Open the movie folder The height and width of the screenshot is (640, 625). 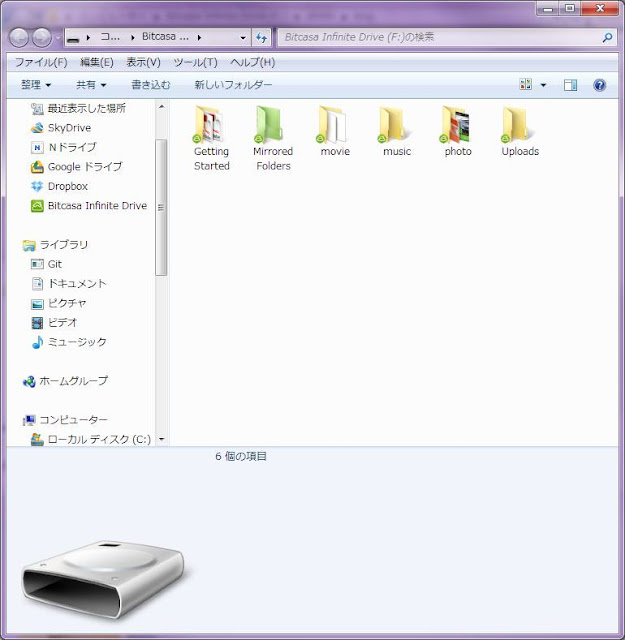335,131
